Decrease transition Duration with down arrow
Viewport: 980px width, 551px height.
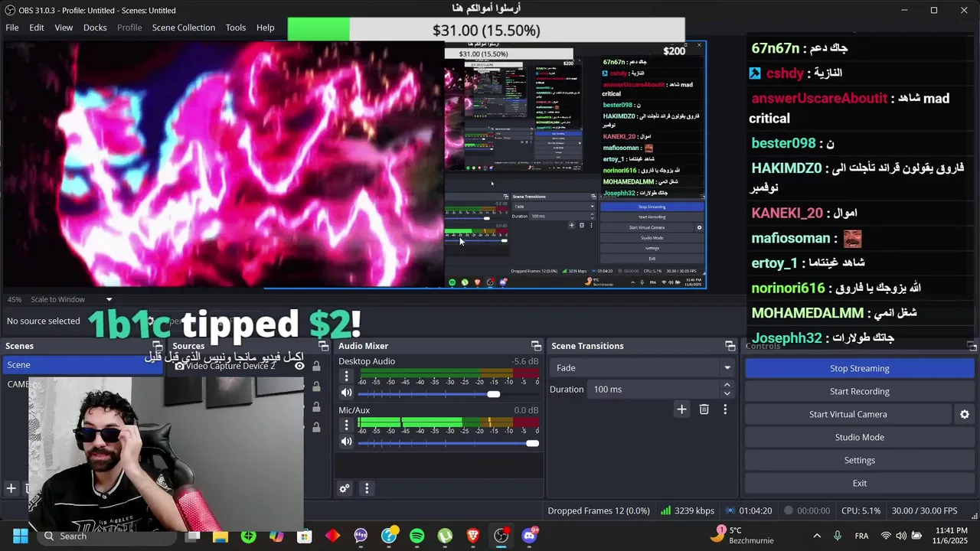[727, 394]
